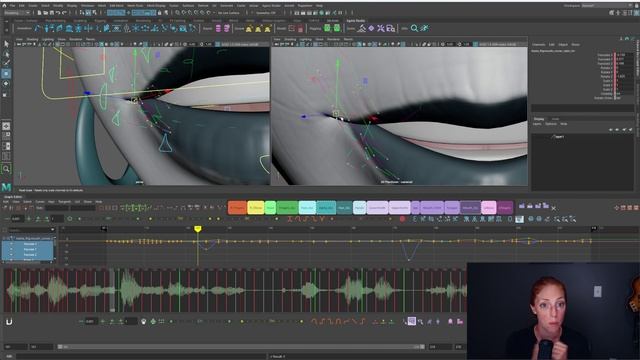Open the No Live Surface dropdown
640x360 pixels.
pyautogui.click(x=229, y=13)
